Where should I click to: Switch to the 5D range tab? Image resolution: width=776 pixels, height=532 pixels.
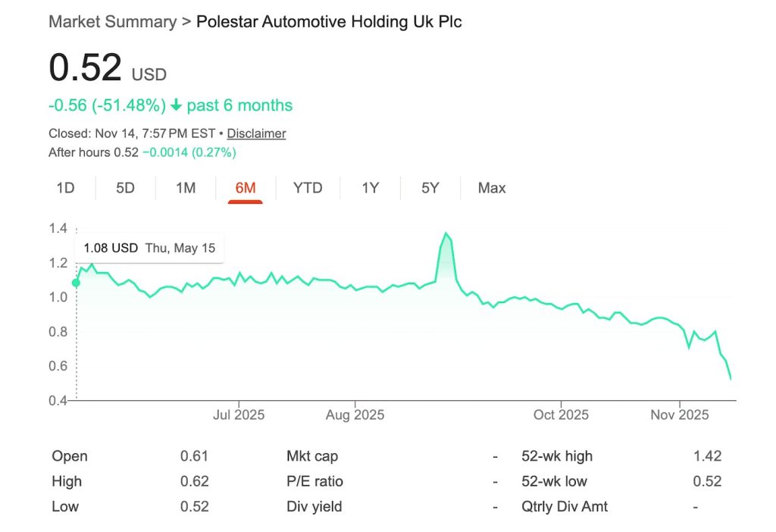click(x=125, y=188)
